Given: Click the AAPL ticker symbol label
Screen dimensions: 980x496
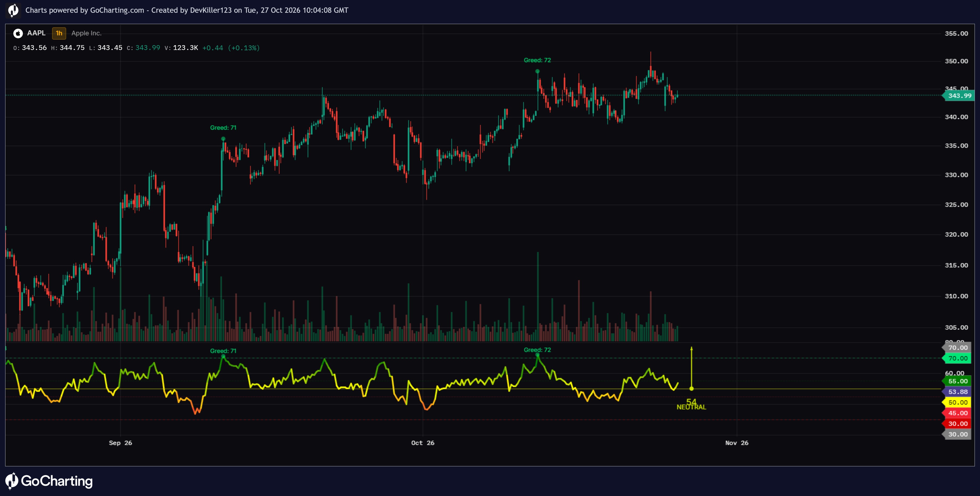Looking at the screenshot, I should click(36, 33).
